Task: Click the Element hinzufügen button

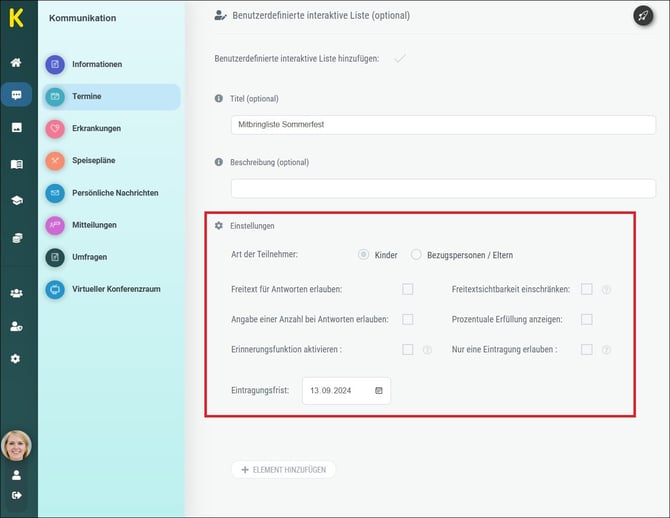Action: pyautogui.click(x=283, y=470)
